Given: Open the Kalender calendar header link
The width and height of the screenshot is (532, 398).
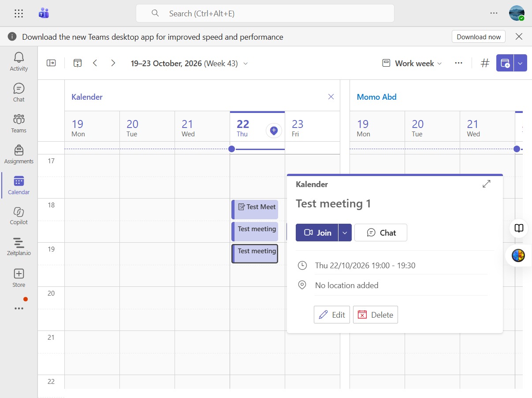Looking at the screenshot, I should [87, 97].
